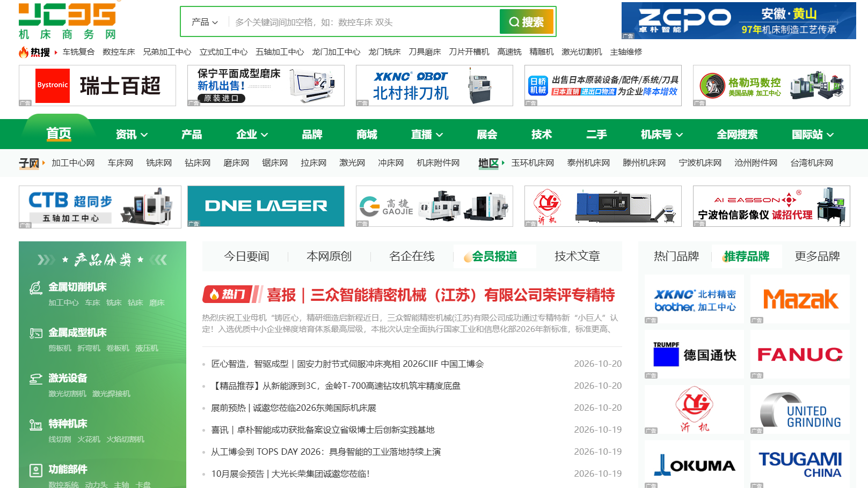Viewport: 868px width, 488px height.
Task: Click the 全网搜索 navigation item
Action: pos(737,135)
